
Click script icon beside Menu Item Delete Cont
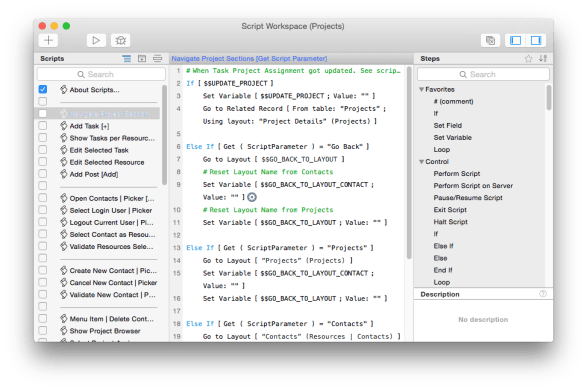click(64, 319)
